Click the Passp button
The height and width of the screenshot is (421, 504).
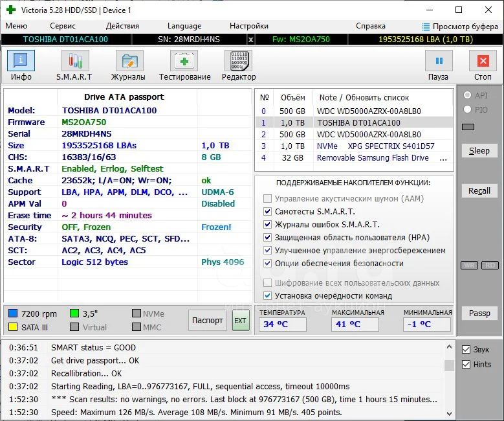(479, 313)
